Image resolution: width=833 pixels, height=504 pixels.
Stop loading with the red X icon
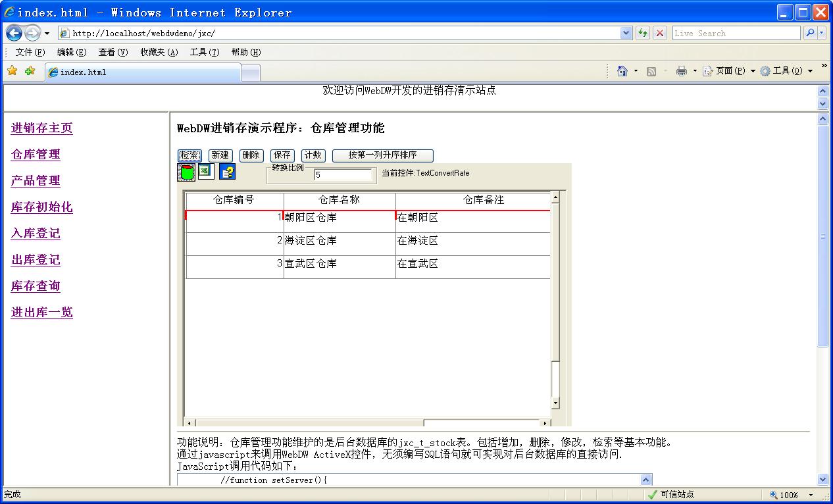[x=660, y=33]
